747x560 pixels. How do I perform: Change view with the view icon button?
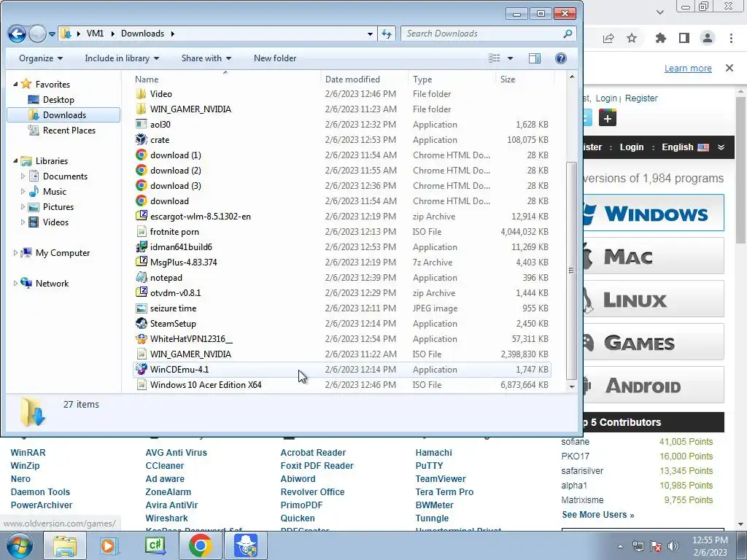494,58
